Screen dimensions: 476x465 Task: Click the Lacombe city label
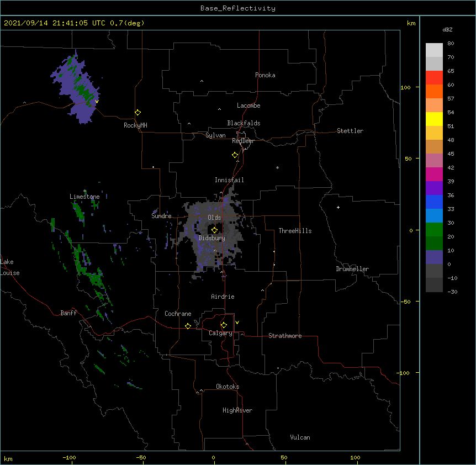pyautogui.click(x=248, y=105)
